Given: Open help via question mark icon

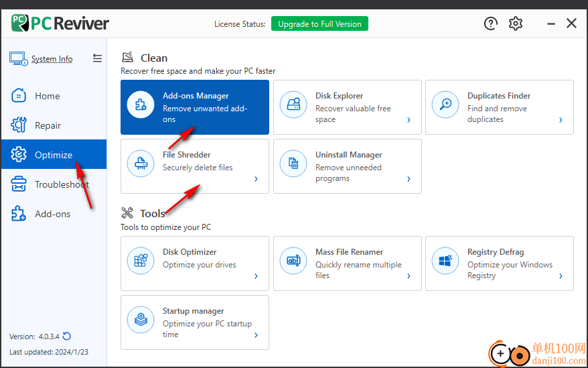Looking at the screenshot, I should click(490, 23).
